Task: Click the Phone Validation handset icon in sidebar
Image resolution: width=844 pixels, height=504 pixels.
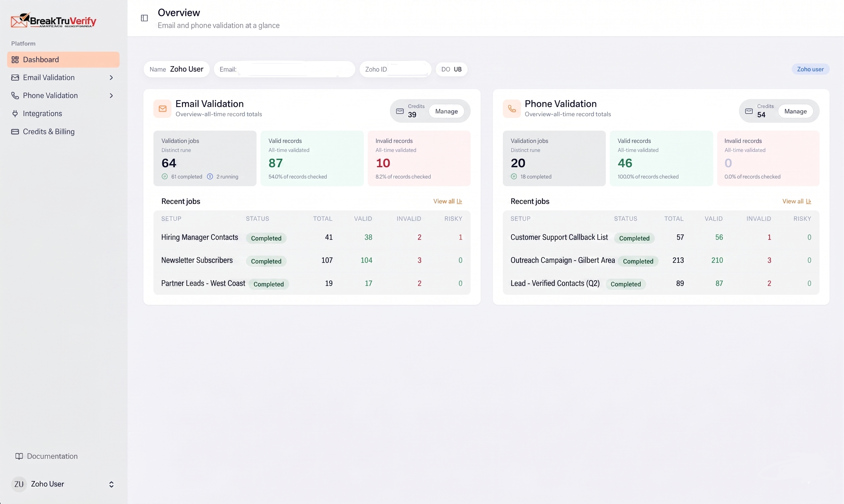Action: click(x=15, y=95)
